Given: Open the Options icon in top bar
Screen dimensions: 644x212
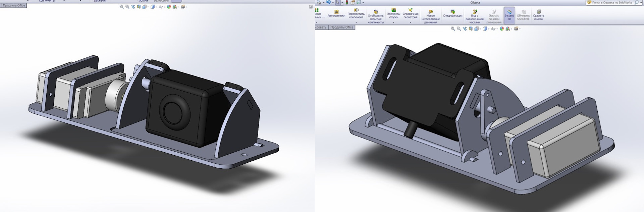Looking at the screenshot, I should [x=359, y=3].
